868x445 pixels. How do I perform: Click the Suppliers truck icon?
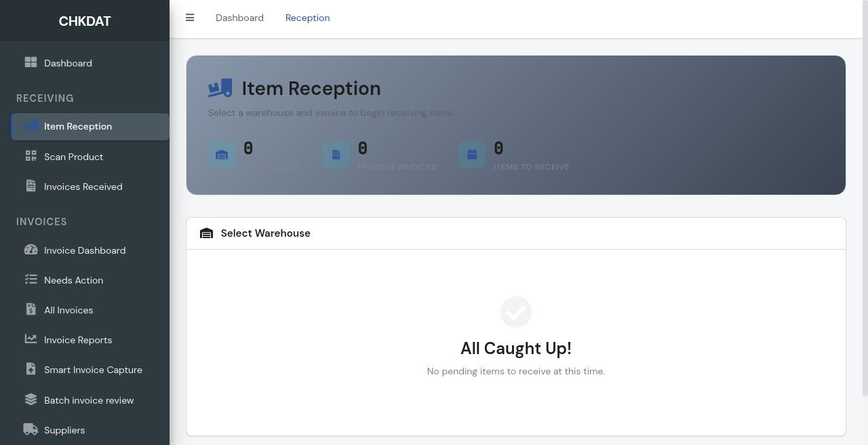(31, 429)
